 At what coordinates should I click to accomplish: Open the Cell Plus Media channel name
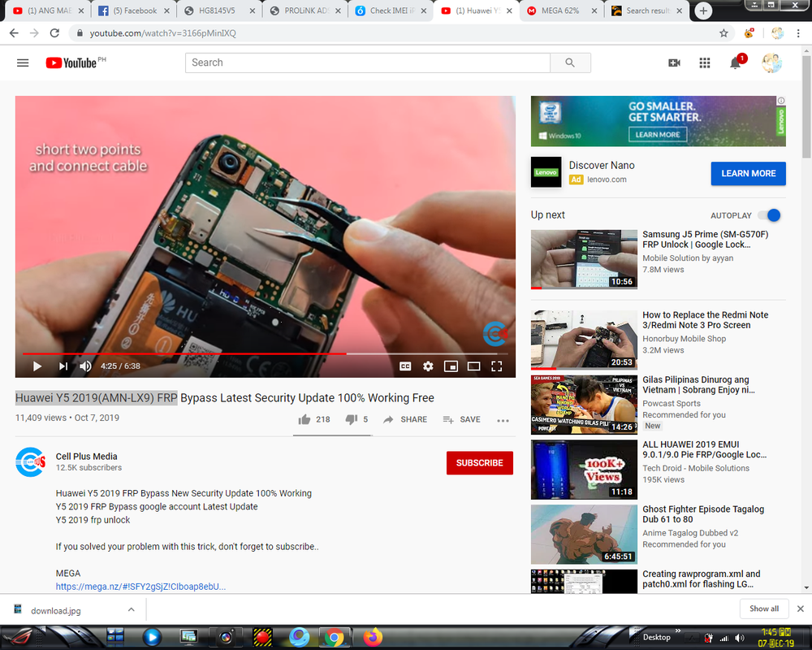click(87, 456)
